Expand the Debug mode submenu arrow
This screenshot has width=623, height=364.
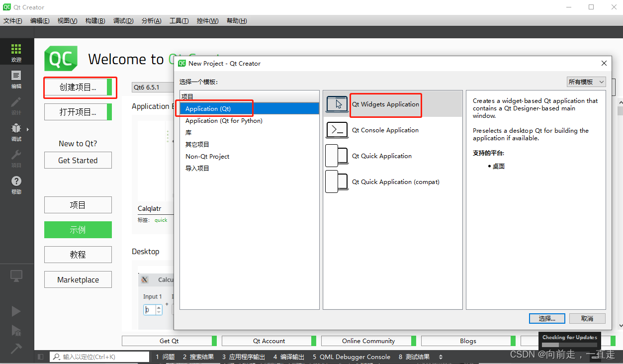(x=28, y=129)
